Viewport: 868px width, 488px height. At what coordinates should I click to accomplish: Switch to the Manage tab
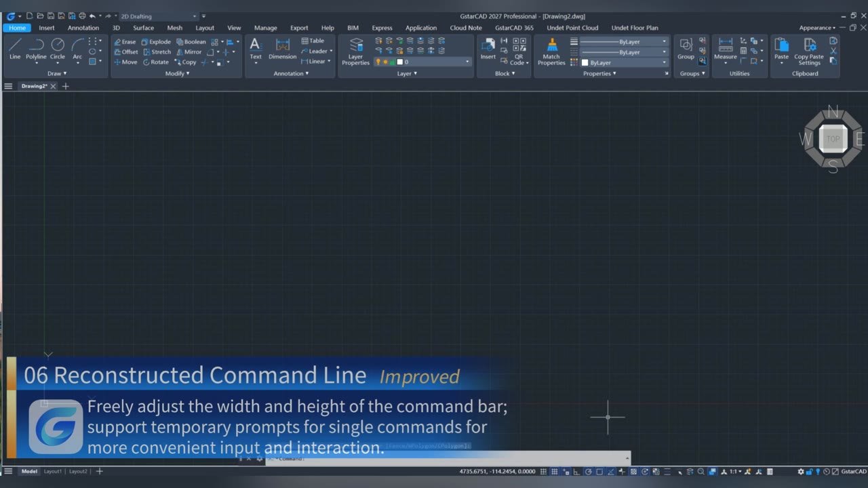coord(265,28)
